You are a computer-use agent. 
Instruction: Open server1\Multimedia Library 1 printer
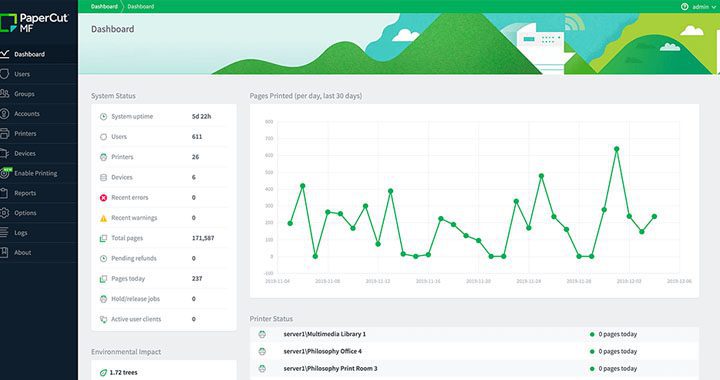click(325, 334)
